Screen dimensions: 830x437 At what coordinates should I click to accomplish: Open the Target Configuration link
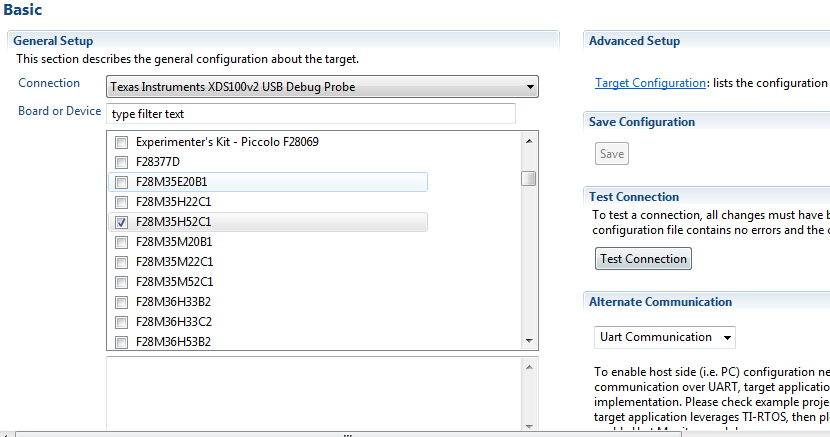click(x=650, y=83)
